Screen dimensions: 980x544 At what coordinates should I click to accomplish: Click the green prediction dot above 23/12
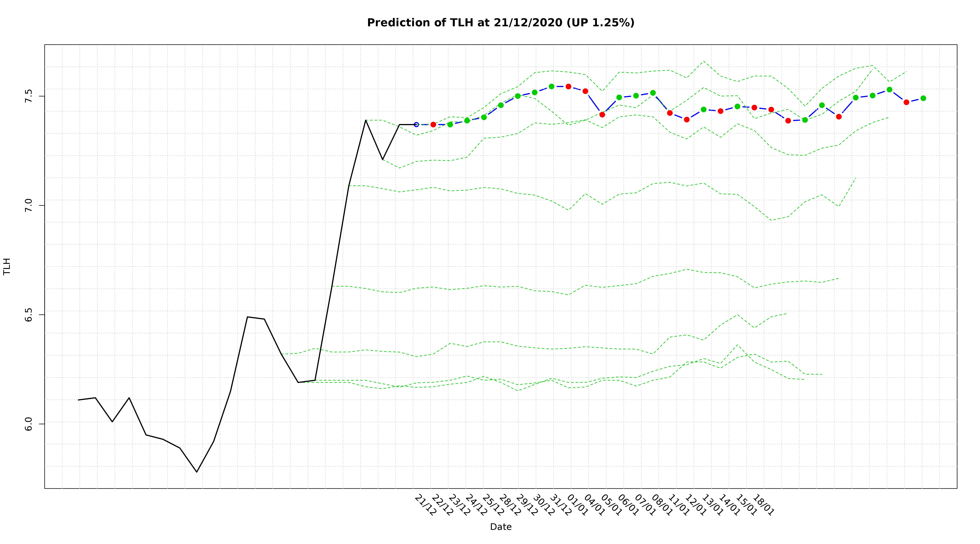point(450,124)
